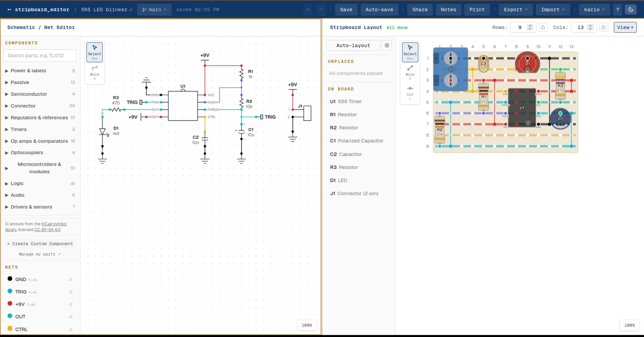
Task: Click the Save button
Action: (346, 10)
